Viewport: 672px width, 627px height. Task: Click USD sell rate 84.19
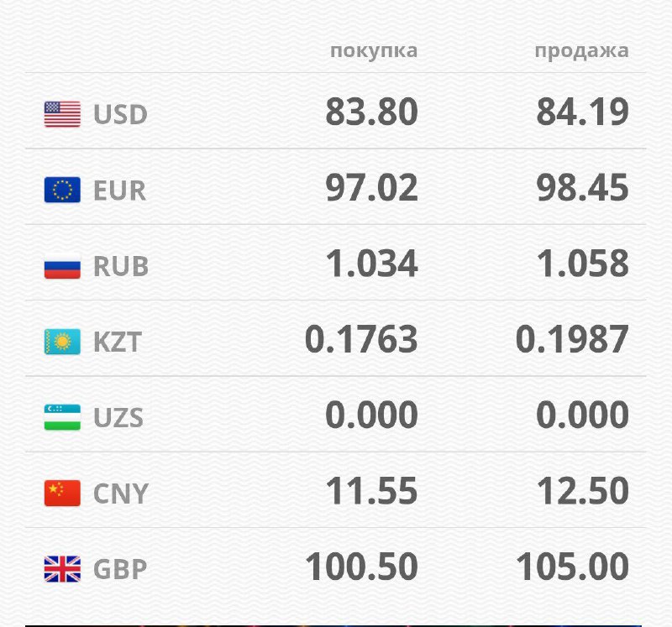[x=582, y=112]
